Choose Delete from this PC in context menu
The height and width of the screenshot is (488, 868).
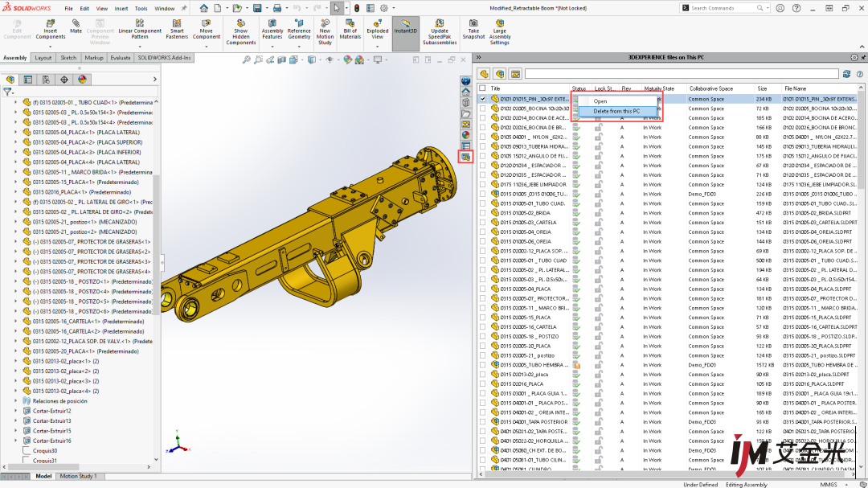[x=616, y=111]
